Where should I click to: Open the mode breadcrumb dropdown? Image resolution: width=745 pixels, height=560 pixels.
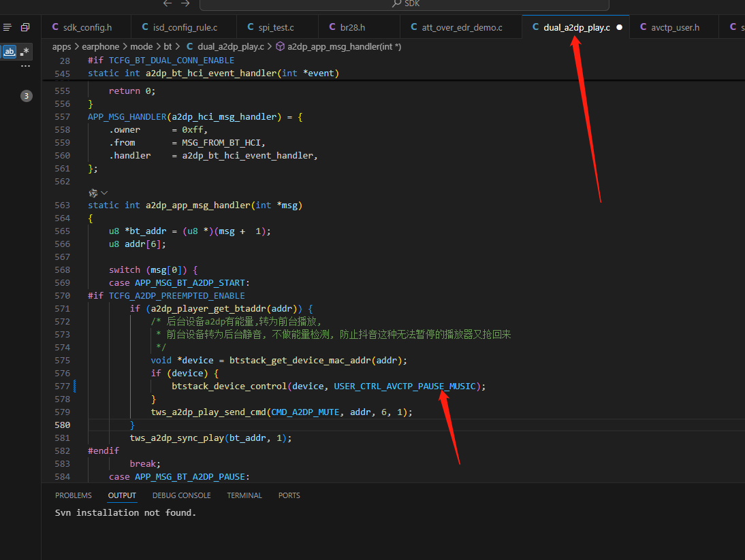(142, 46)
